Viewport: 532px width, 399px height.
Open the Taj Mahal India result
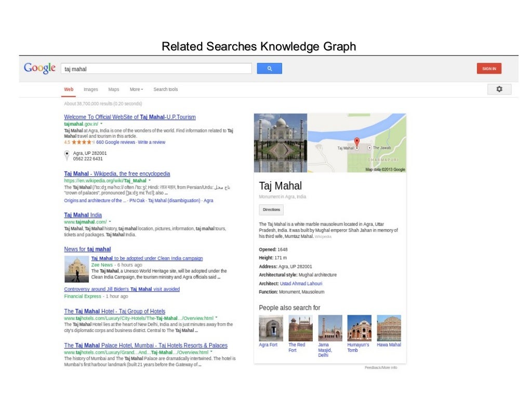[83, 215]
